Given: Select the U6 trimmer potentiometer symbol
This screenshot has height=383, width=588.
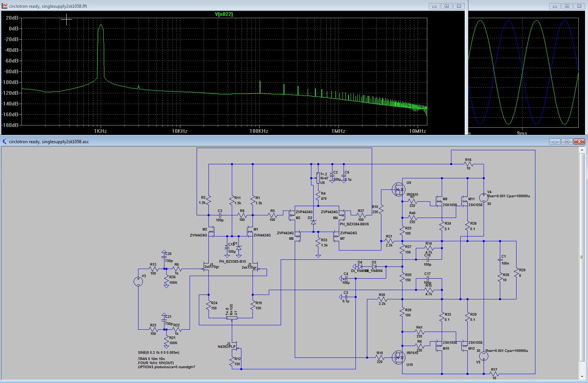Looking at the screenshot, I should coord(317,178).
